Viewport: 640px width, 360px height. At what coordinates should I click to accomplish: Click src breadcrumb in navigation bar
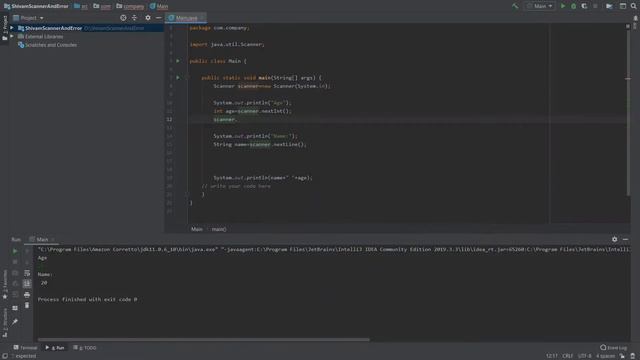pos(81,6)
